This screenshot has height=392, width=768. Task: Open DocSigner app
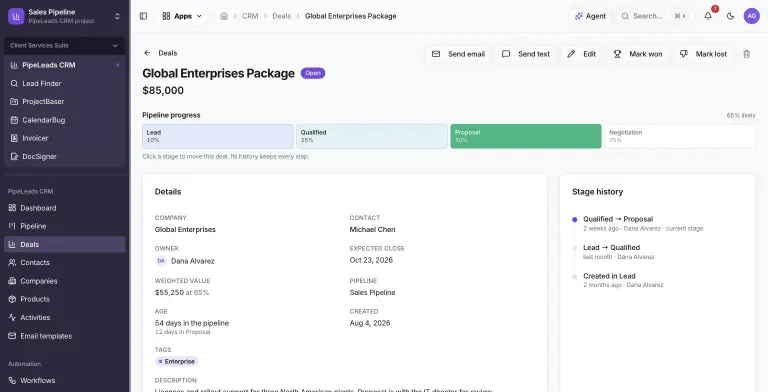[65, 156]
